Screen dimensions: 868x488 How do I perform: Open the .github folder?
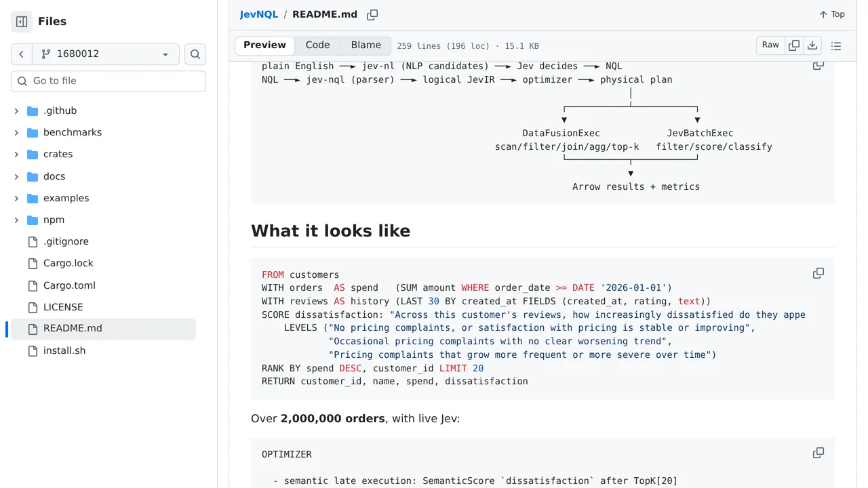click(x=60, y=111)
